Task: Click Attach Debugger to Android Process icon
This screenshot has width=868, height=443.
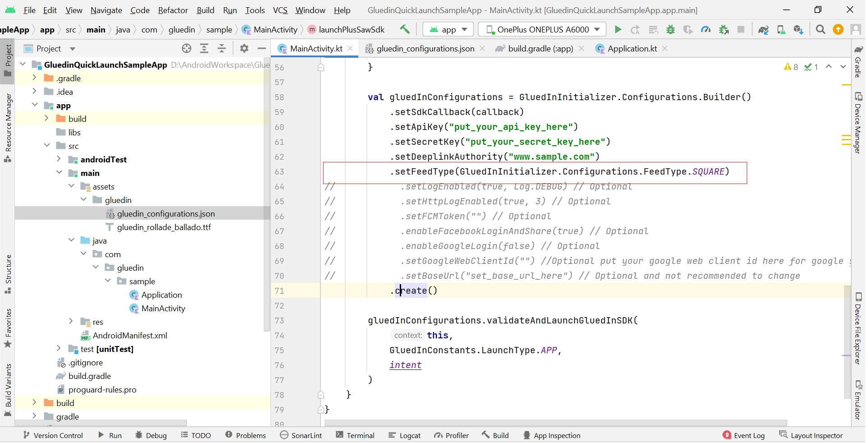Action: (x=724, y=30)
